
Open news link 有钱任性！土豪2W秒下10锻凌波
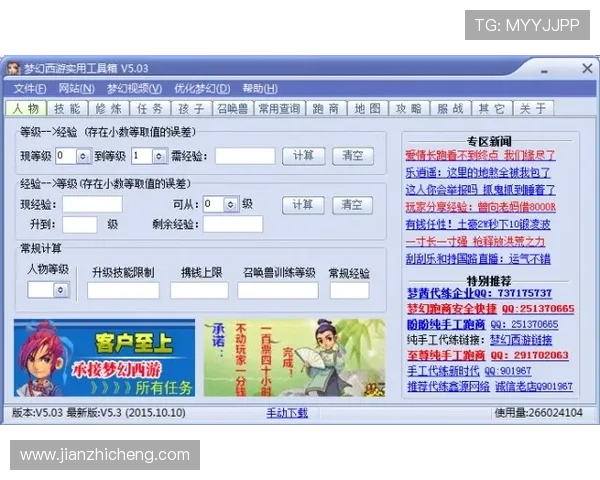tap(478, 225)
